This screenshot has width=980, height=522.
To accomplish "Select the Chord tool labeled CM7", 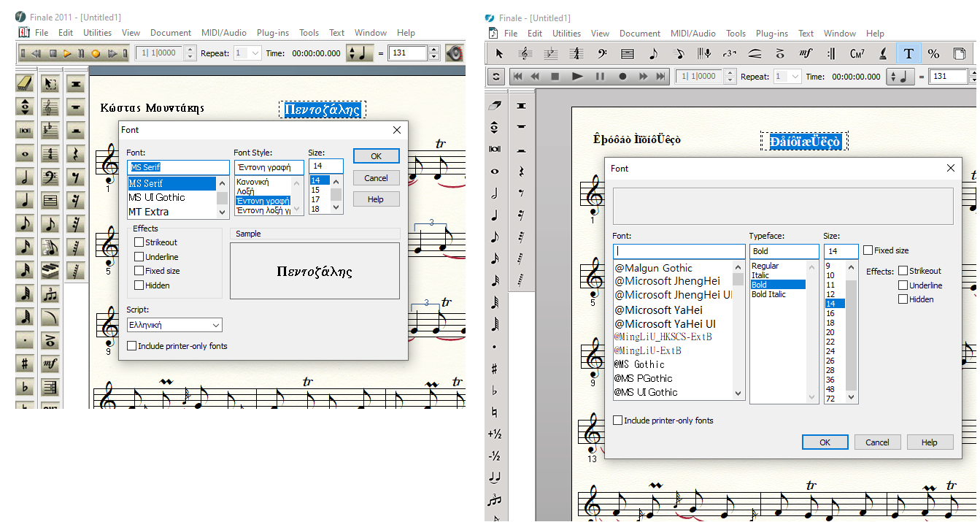I will tap(857, 53).
